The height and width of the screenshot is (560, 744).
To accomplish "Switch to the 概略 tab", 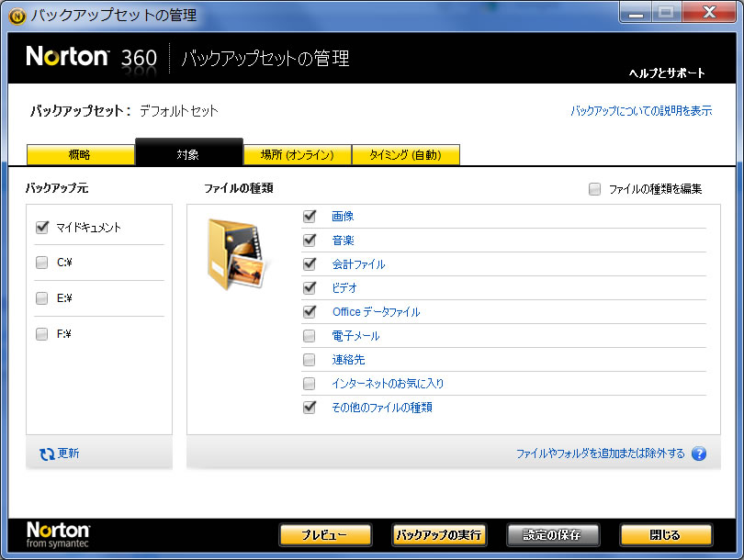I will click(x=80, y=155).
